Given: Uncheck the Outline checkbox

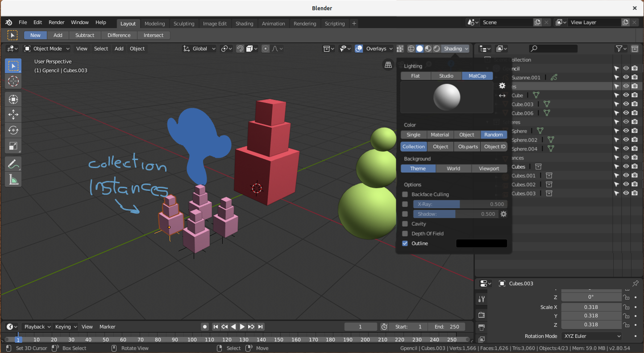Looking at the screenshot, I should (405, 243).
